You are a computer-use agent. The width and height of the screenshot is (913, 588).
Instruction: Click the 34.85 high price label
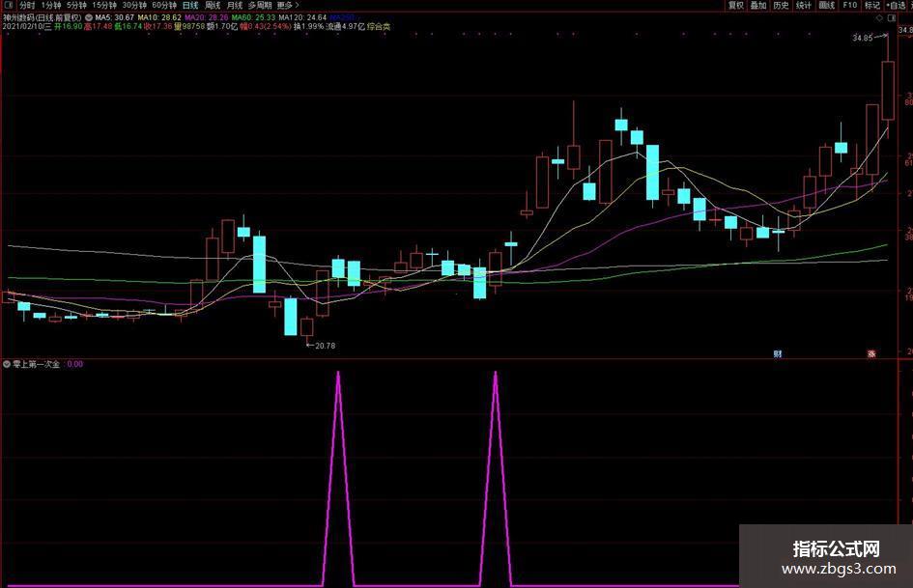863,38
